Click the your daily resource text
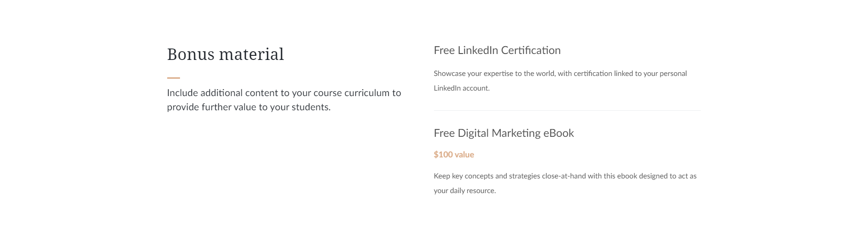The width and height of the screenshot is (868, 232). [465, 191]
